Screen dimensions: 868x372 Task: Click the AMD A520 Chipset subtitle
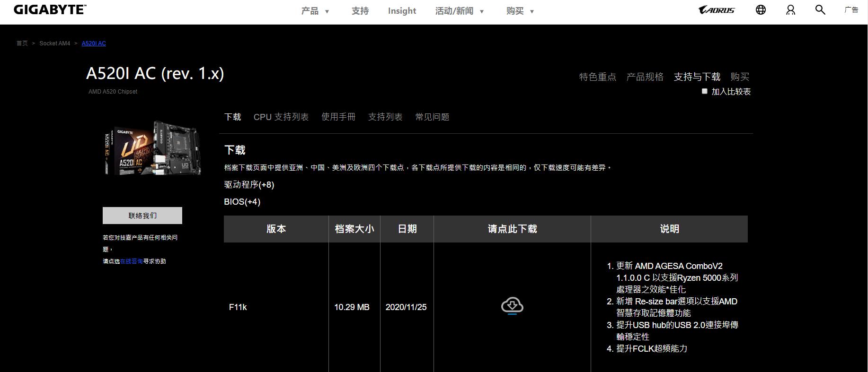pyautogui.click(x=113, y=92)
